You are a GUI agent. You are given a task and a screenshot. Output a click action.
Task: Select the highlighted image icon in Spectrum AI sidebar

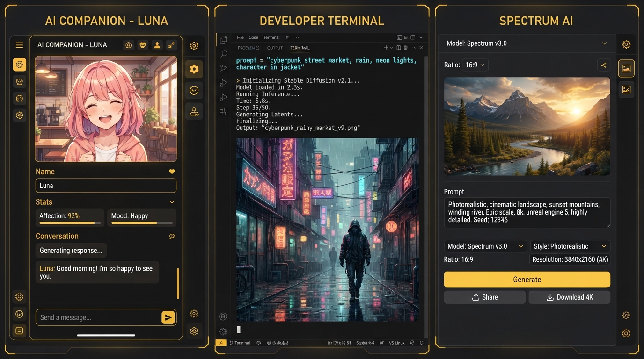(626, 69)
